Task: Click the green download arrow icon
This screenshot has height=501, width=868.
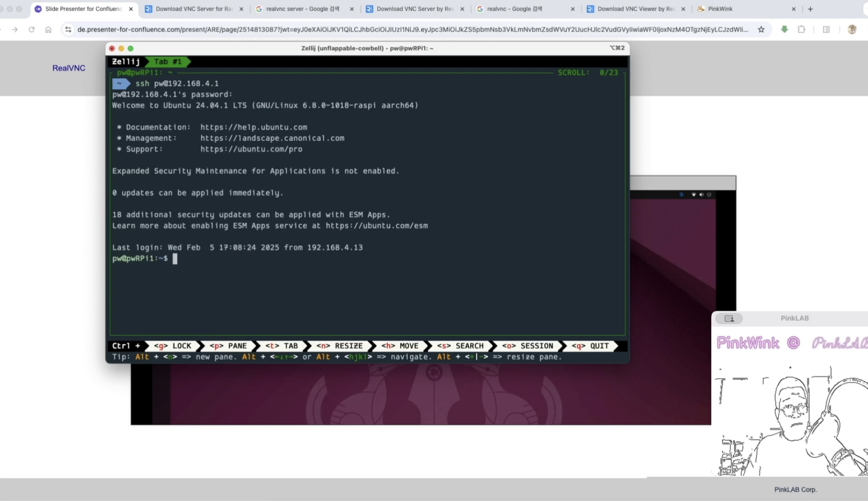Action: 784,29
